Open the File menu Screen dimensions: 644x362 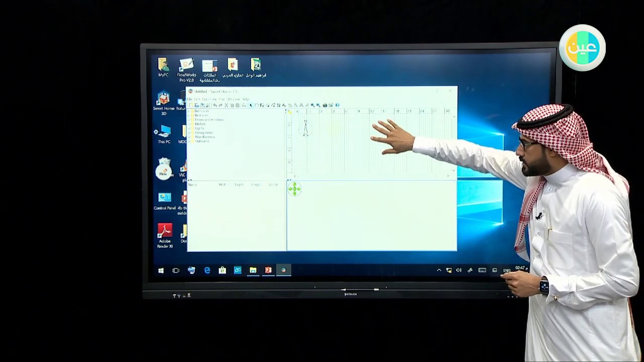(x=189, y=99)
